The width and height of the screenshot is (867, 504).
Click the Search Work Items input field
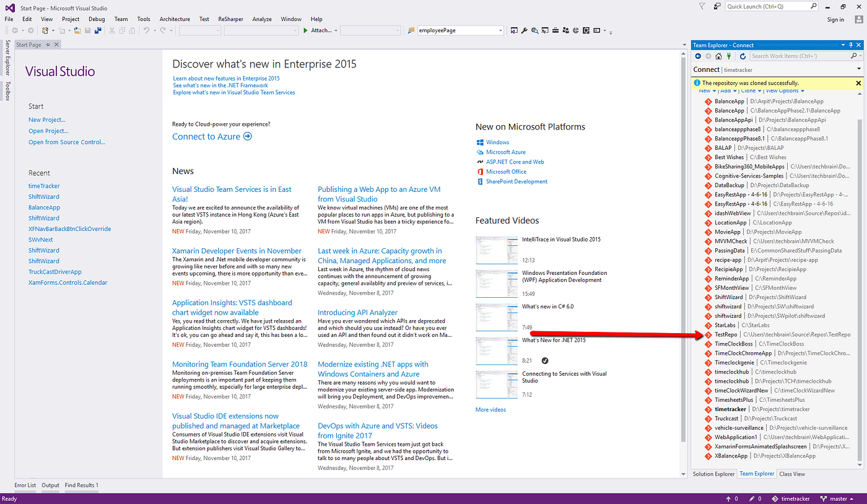799,56
